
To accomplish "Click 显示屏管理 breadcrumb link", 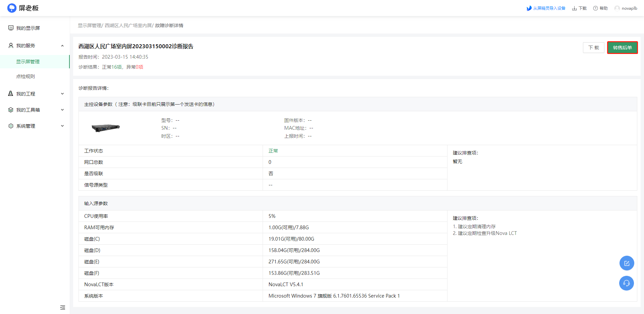I will (90, 25).
